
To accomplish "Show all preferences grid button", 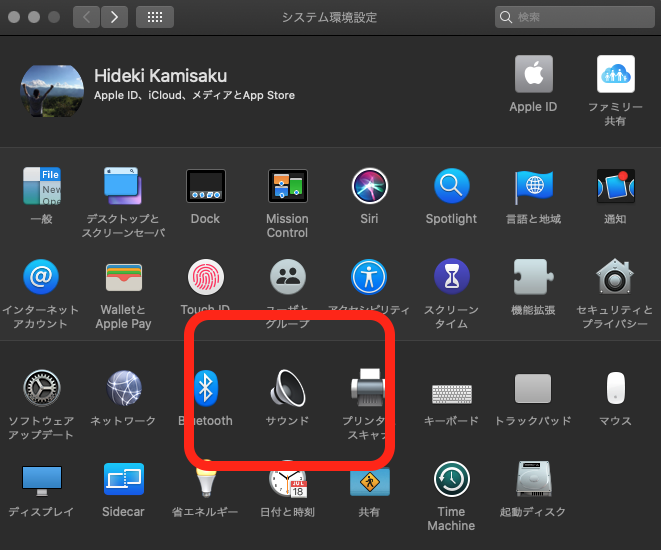I will point(155,17).
